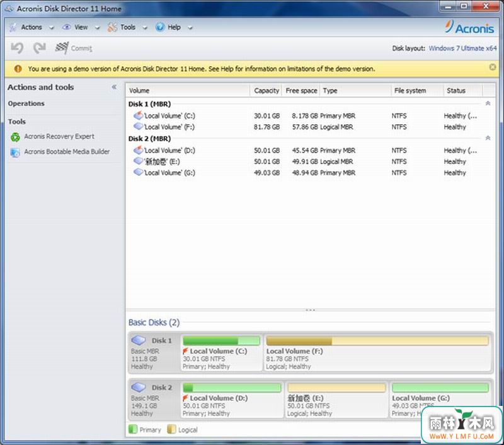Click the Tools section heading

17,122
